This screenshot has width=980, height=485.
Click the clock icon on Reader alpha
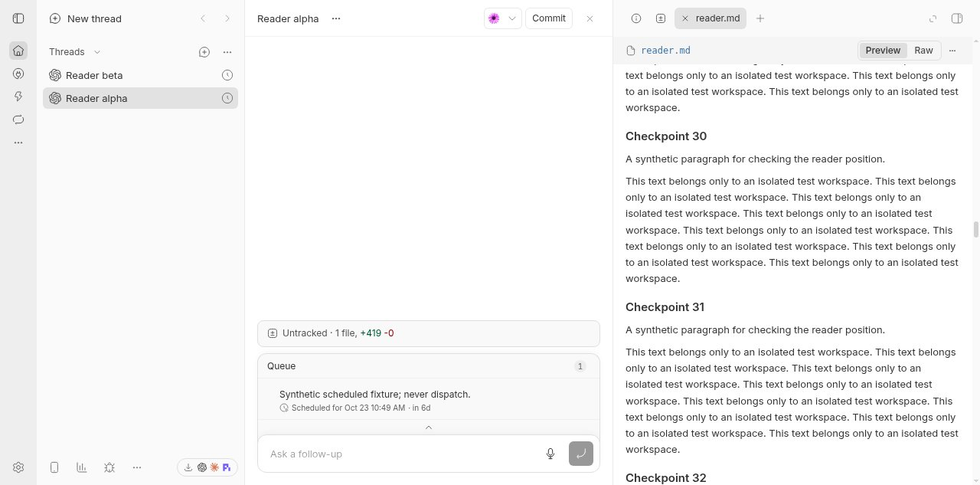click(227, 98)
